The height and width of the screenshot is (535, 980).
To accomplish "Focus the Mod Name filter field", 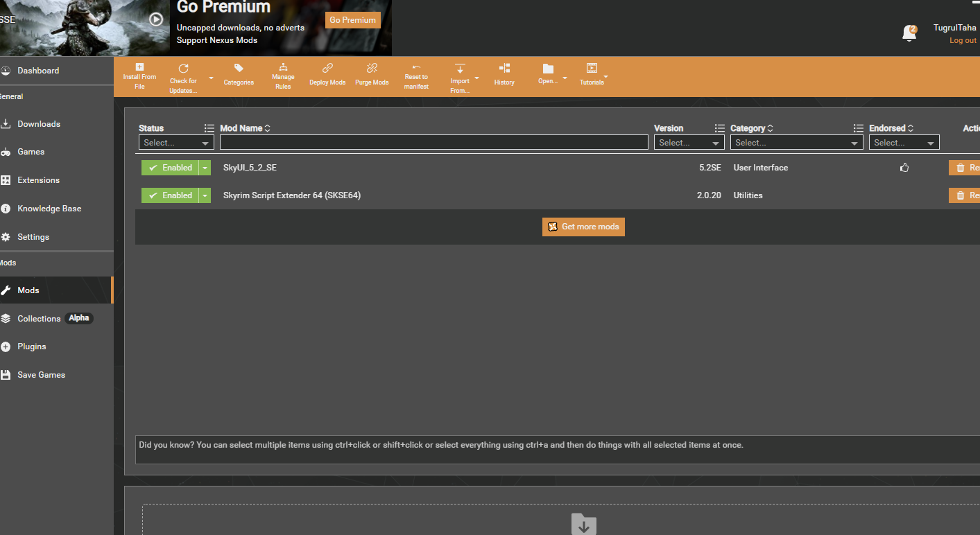I will 434,142.
